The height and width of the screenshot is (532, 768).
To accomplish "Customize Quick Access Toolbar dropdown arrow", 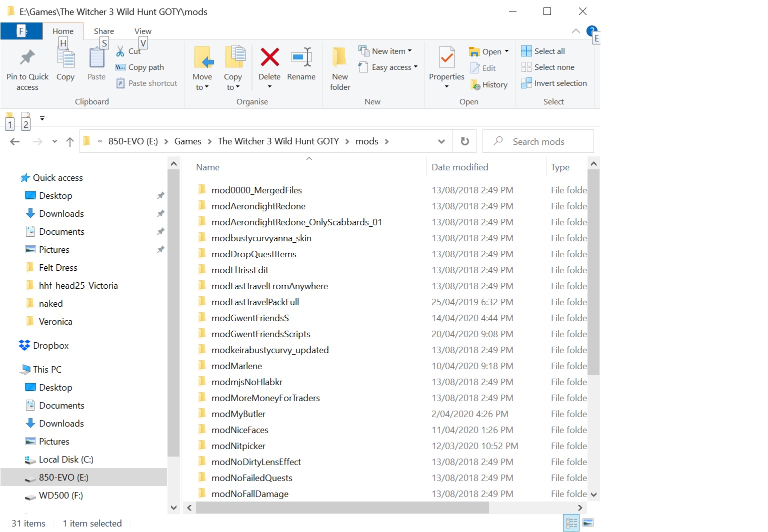I will (42, 118).
